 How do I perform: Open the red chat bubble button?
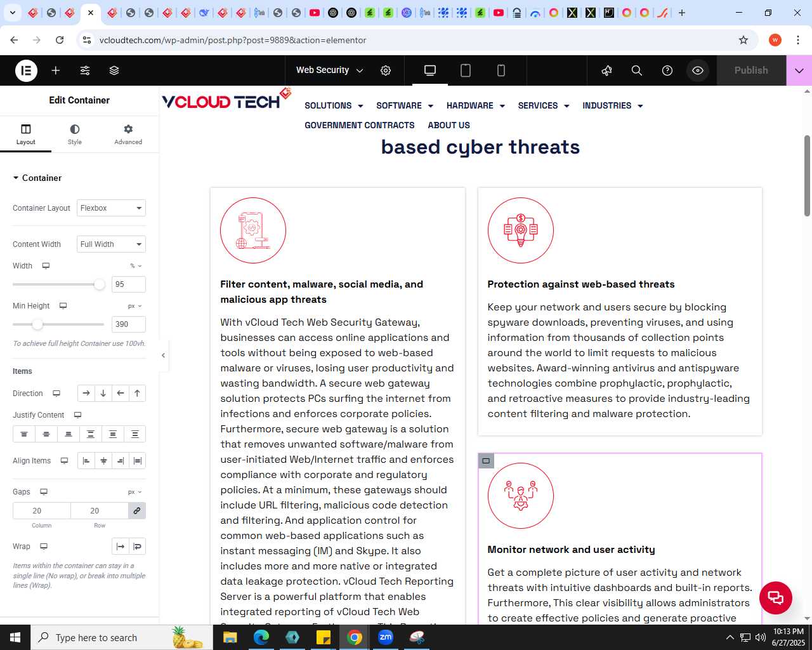[776, 597]
